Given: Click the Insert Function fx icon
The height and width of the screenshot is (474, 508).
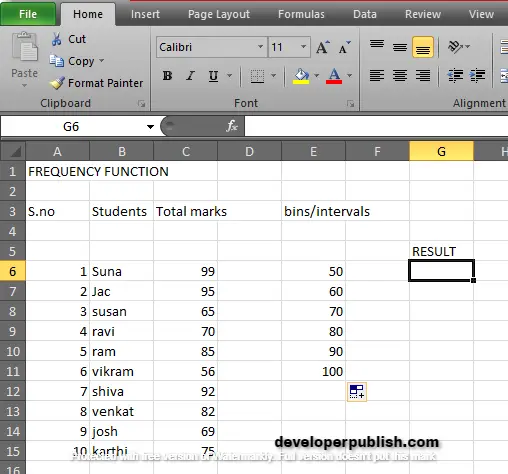Looking at the screenshot, I should point(232,126).
